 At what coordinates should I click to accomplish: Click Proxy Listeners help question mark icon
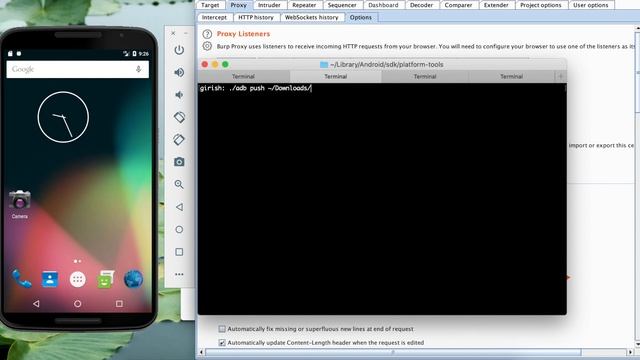pyautogui.click(x=207, y=34)
